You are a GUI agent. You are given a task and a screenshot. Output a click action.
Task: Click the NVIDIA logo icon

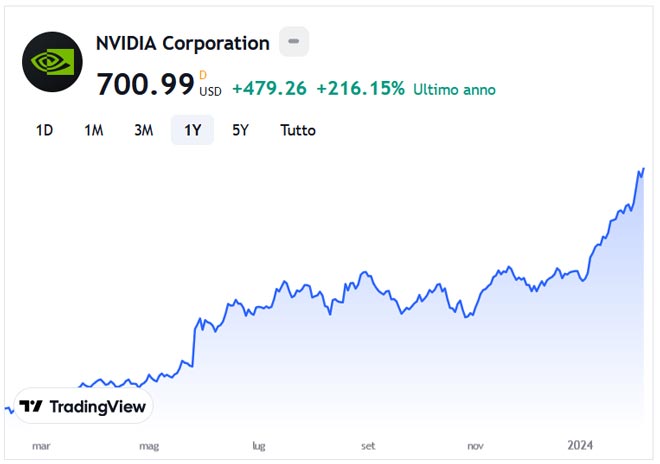tap(53, 62)
